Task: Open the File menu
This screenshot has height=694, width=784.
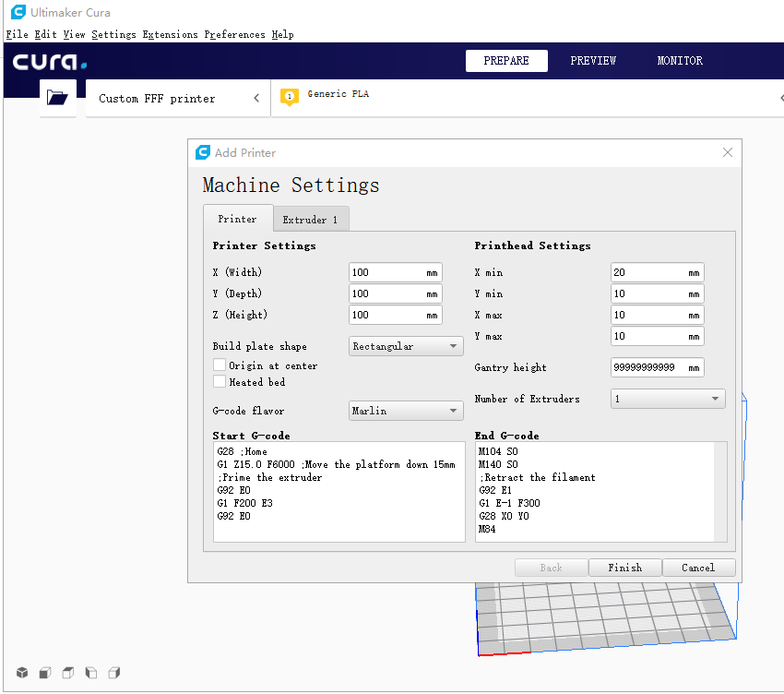Action: (x=17, y=34)
